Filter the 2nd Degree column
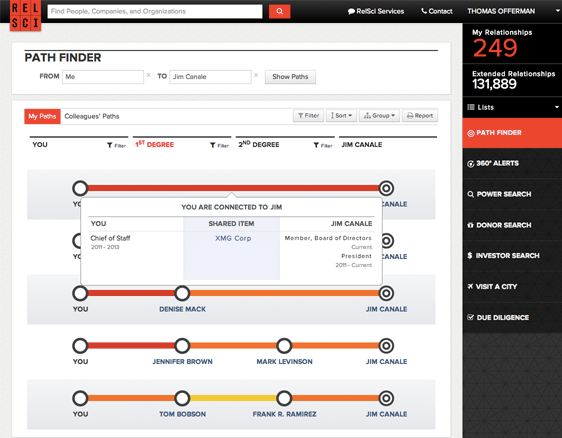Image resolution: width=562 pixels, height=438 pixels. tap(323, 145)
